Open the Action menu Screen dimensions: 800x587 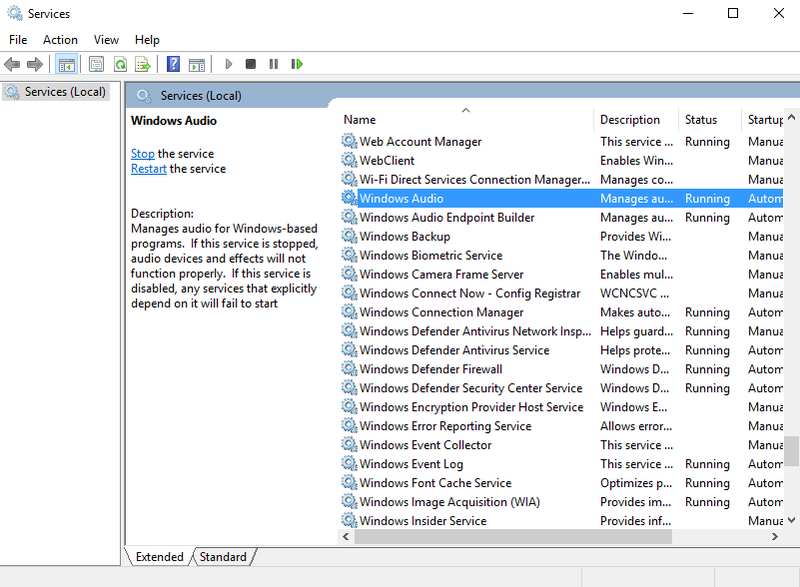point(60,40)
